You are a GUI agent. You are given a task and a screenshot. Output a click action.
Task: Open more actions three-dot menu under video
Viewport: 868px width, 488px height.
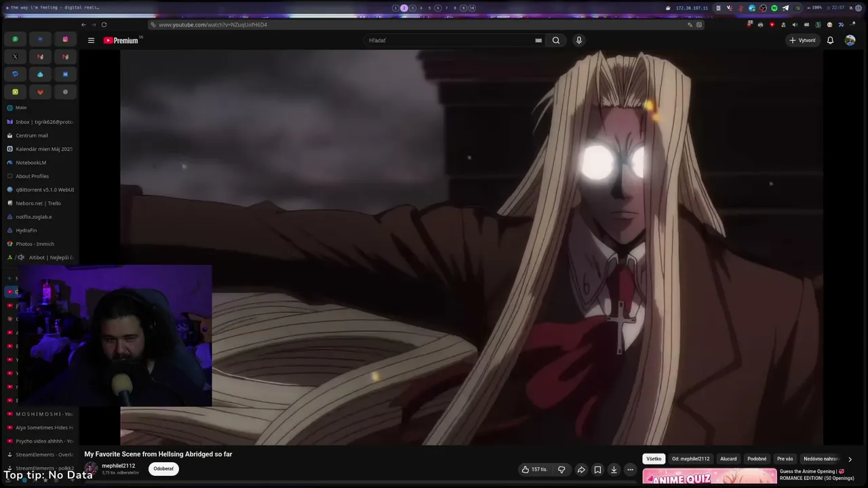[x=630, y=470]
